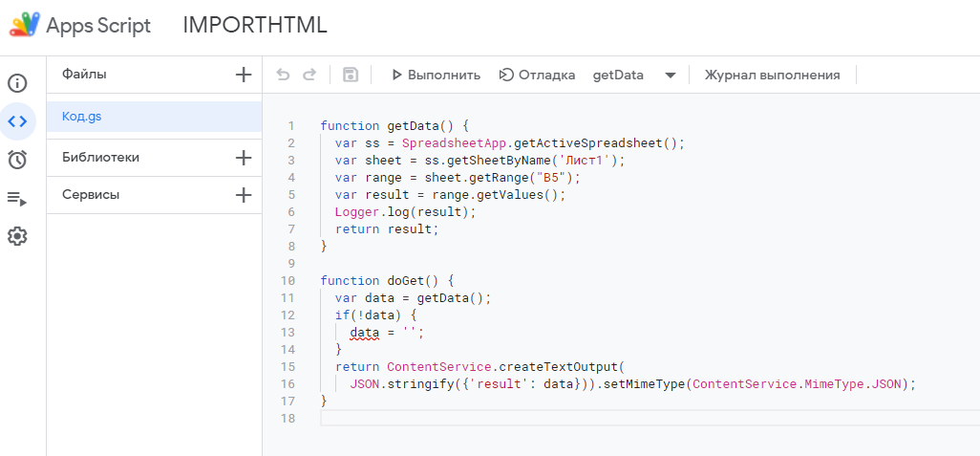This screenshot has width=980, height=456.
Task: Click the "B5" range string
Action: (x=551, y=178)
